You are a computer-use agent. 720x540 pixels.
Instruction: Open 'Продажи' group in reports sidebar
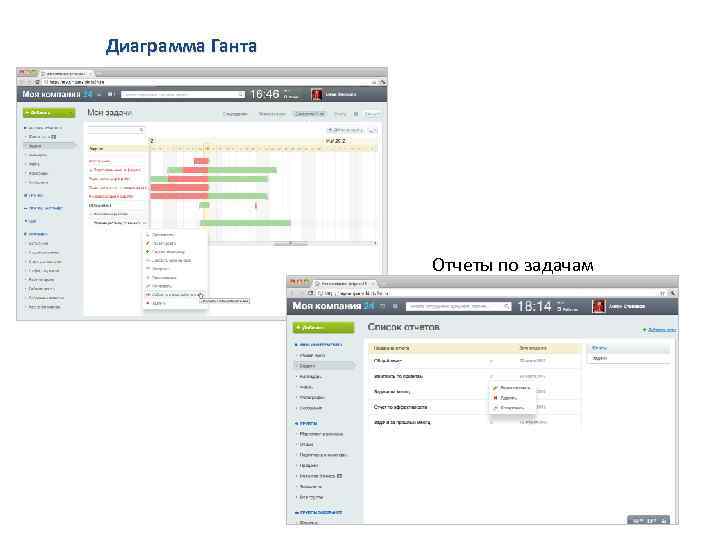coord(309,465)
